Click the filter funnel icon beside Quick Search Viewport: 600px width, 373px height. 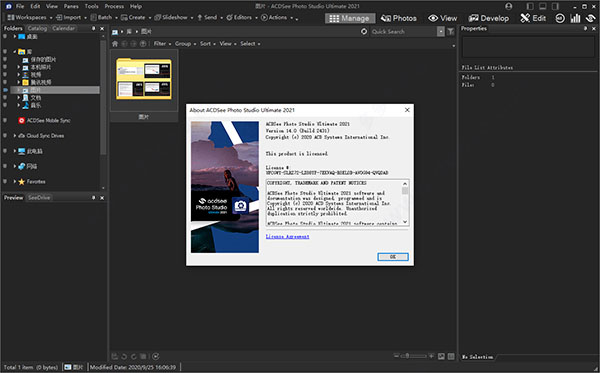[x=451, y=32]
